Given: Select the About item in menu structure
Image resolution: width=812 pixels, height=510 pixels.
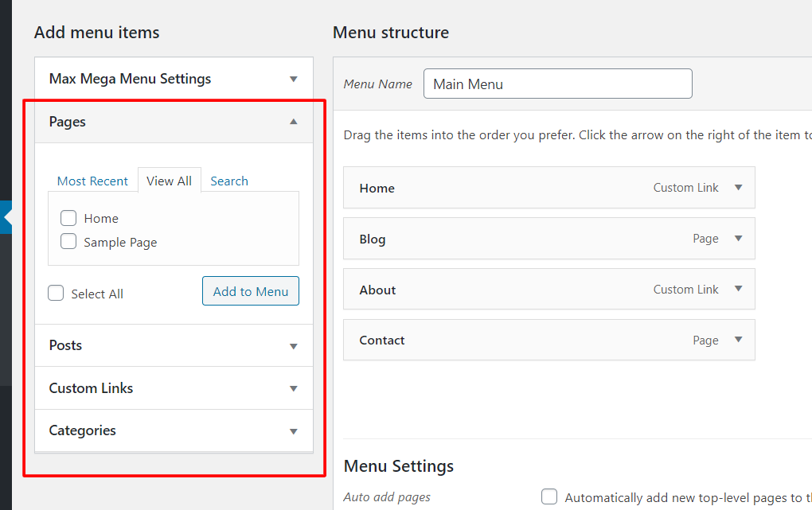Looking at the screenshot, I should pyautogui.click(x=549, y=289).
